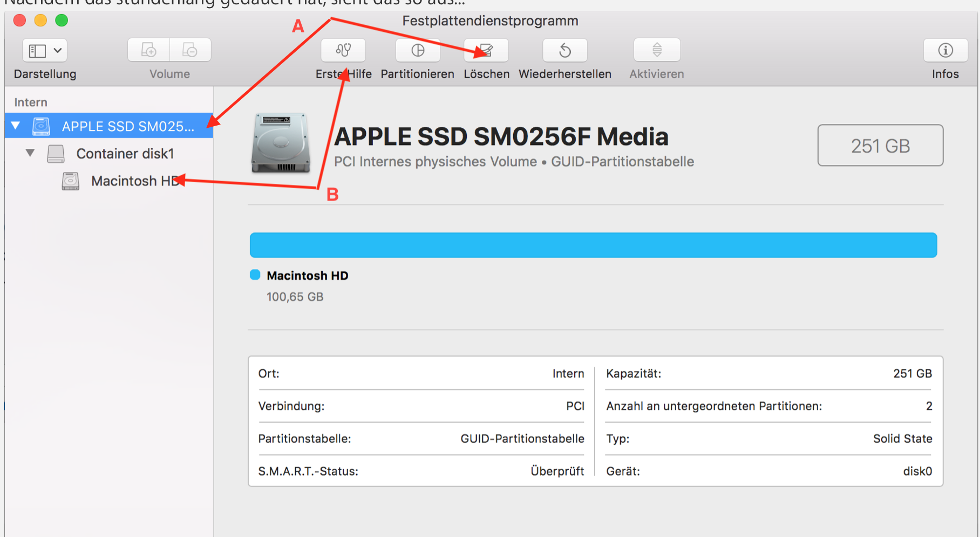Viewport: 980px width, 537px height.
Task: Collapse the Container disk1 triangle
Action: (x=30, y=153)
